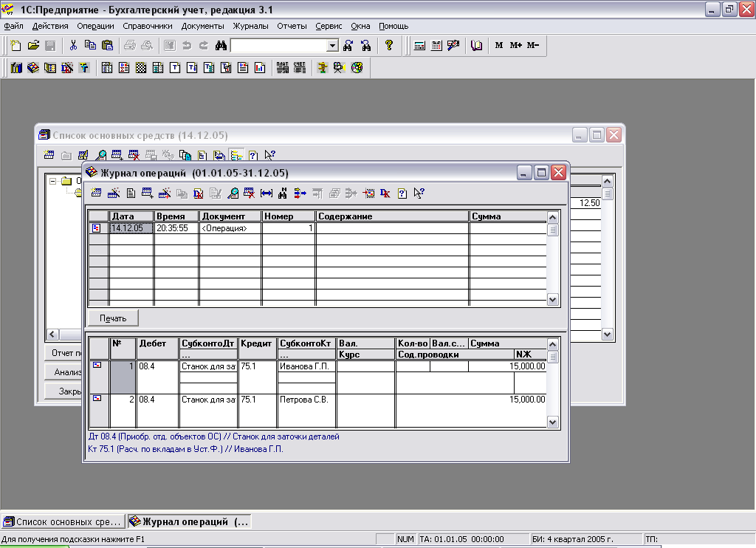The height and width of the screenshot is (548, 756).
Task: Open the Calendar icon next to calculator
Action: 436,45
